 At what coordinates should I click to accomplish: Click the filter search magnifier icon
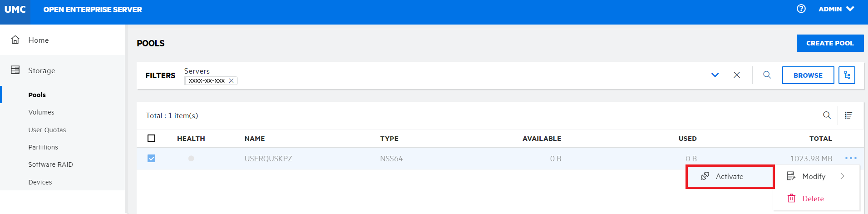(767, 75)
